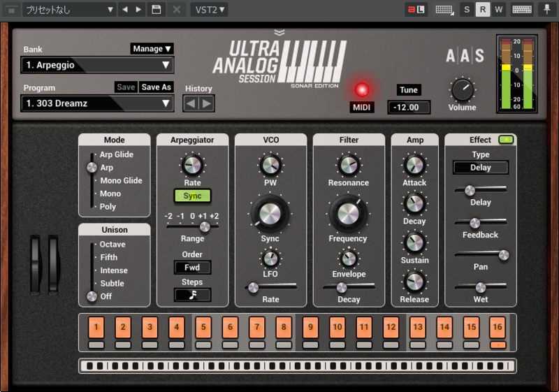Click the Filter Decay slider handle
This screenshot has width=559, height=392.
[x=342, y=287]
